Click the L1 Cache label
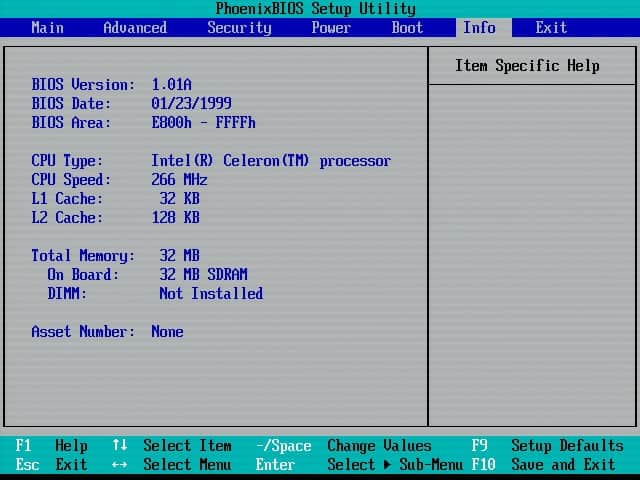The image size is (640, 480). click(x=67, y=199)
